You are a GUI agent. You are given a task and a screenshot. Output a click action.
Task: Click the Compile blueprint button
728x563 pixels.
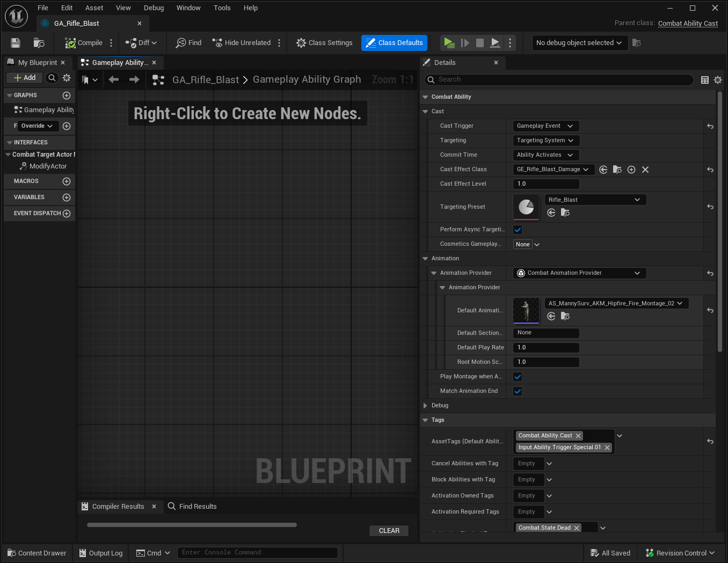(84, 43)
